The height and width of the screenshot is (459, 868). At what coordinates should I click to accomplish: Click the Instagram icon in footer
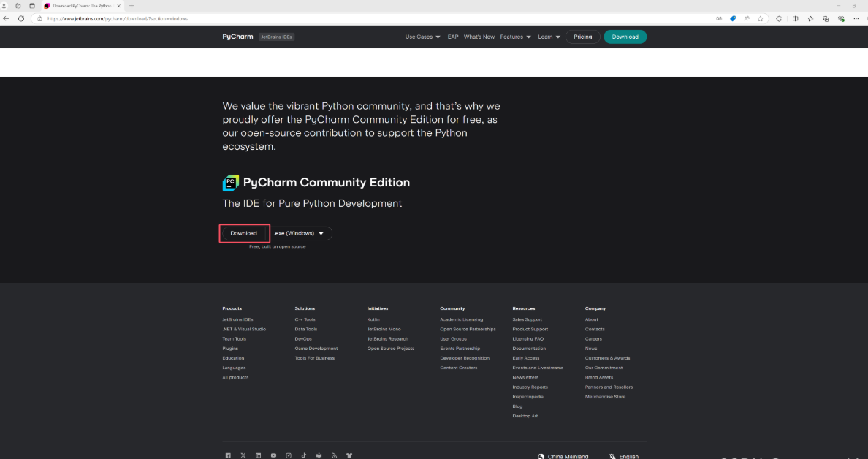(289, 455)
